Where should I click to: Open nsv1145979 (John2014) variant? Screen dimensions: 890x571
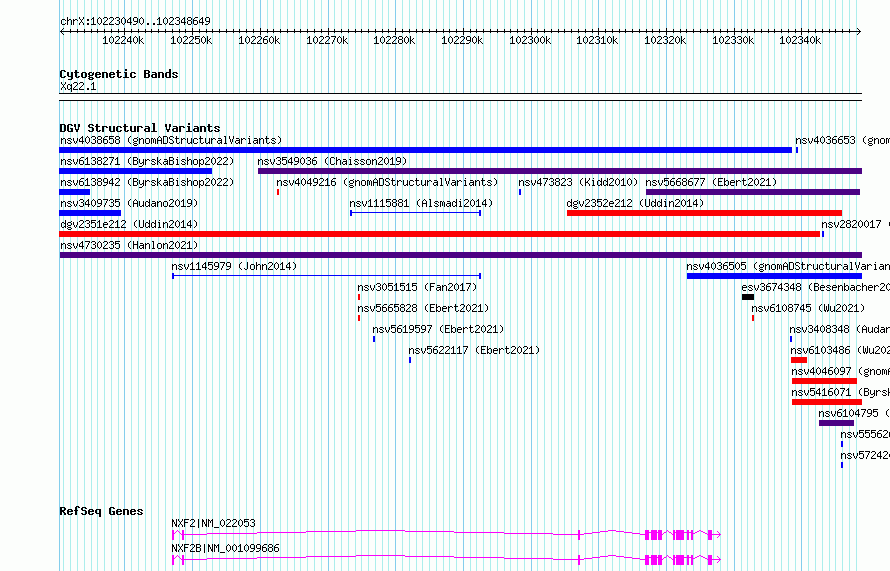tap(234, 266)
